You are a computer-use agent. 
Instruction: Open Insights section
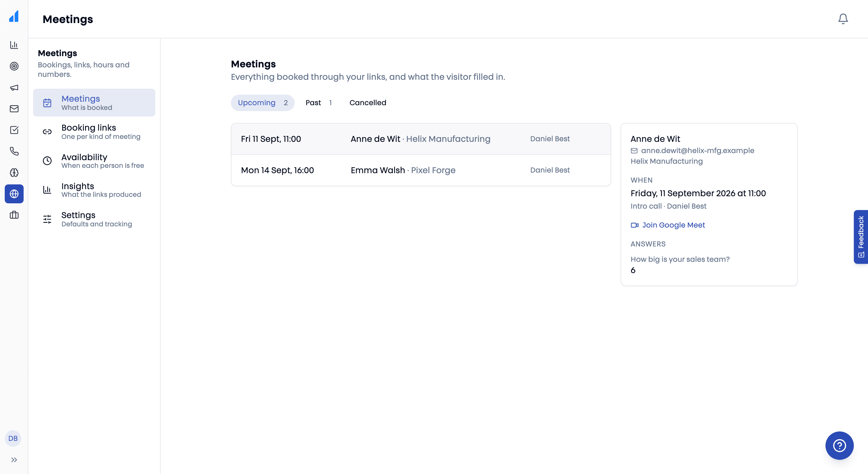94,190
